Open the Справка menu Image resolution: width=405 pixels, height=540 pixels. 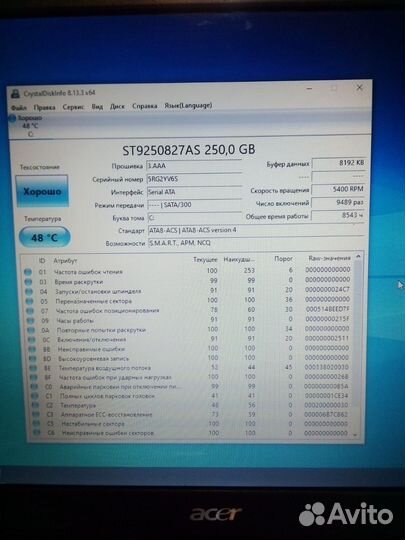145,106
